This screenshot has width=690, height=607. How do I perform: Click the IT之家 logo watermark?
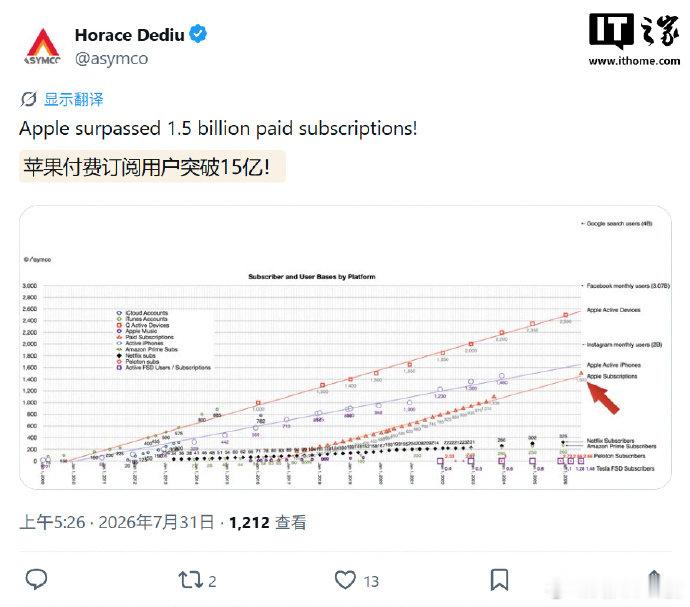[634, 30]
